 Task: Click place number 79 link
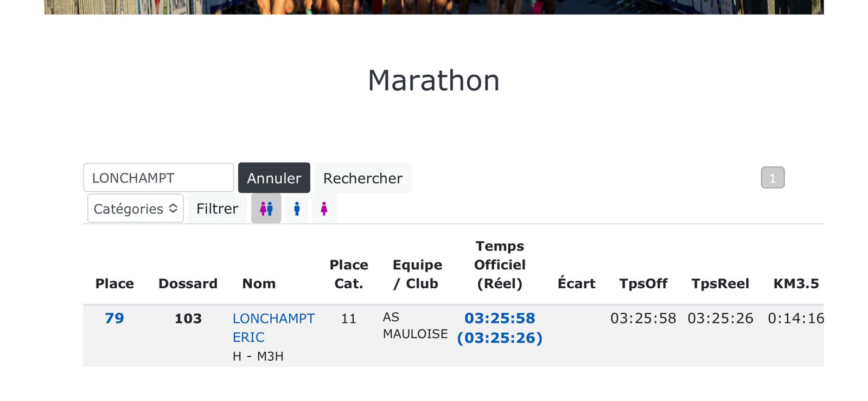[114, 318]
